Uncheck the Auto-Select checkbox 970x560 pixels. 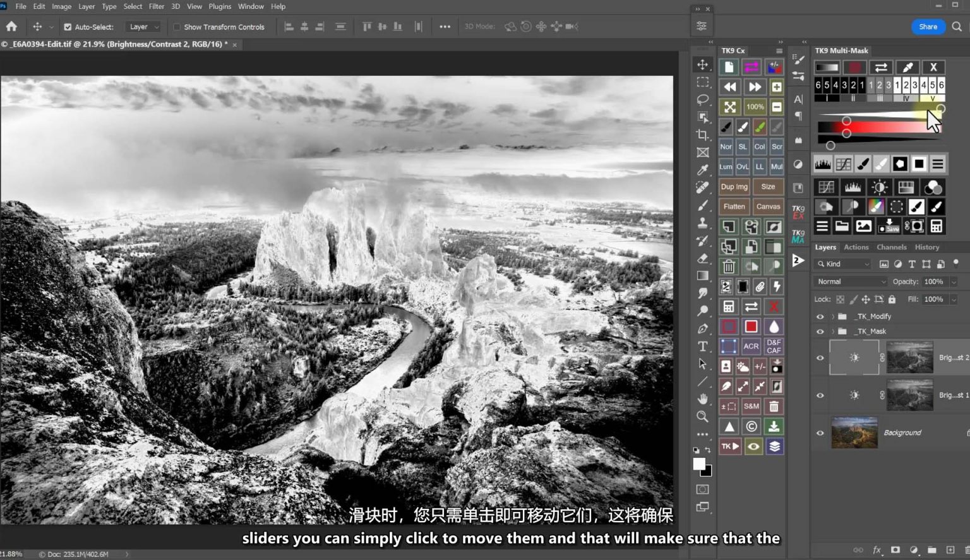(x=68, y=27)
